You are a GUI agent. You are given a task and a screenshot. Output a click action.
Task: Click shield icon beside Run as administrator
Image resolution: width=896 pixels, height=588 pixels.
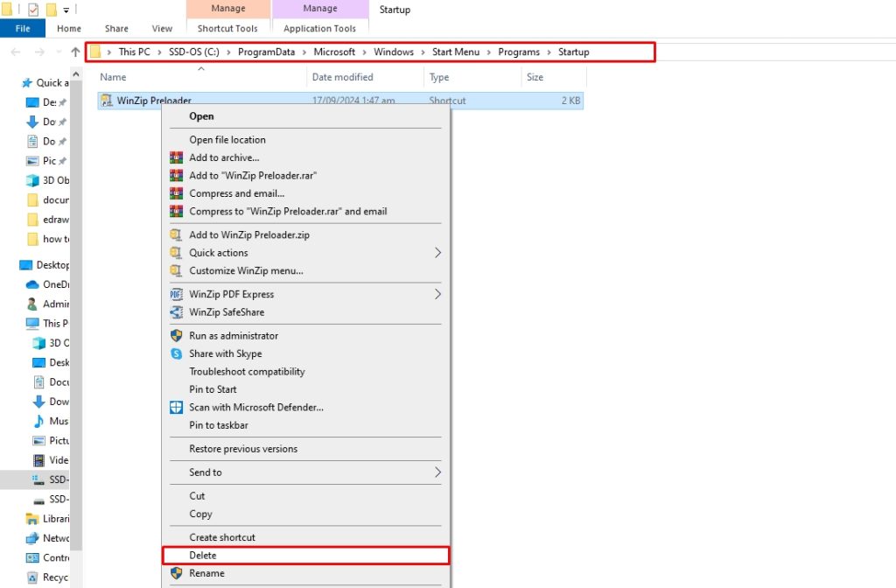coord(177,335)
